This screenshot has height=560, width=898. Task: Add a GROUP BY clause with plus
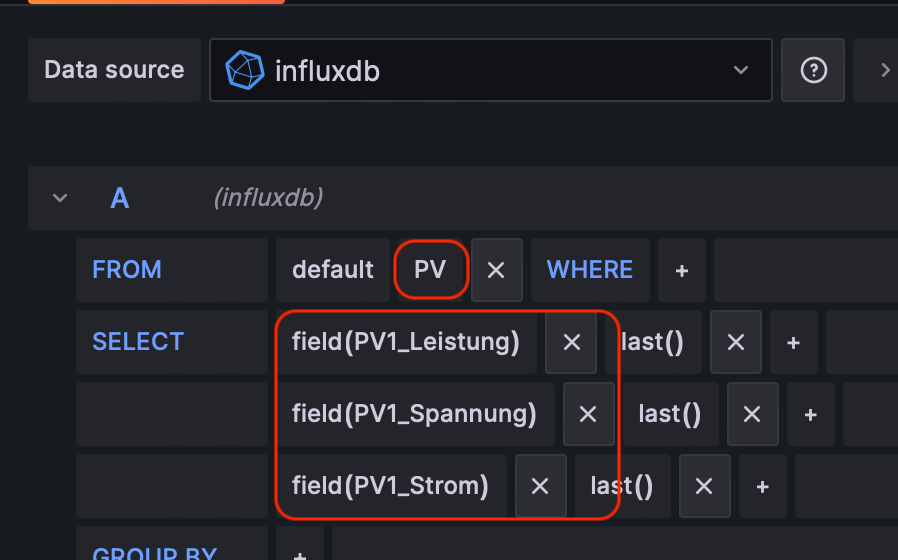(x=299, y=553)
